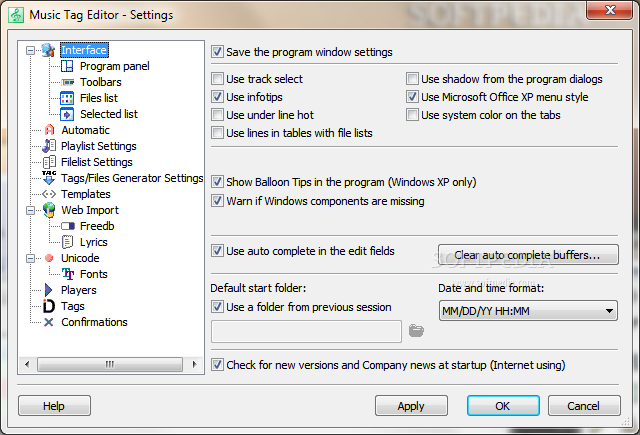Screen dimensions: 640x435
Task: Collapse the Web Import tree node
Action: [30, 211]
